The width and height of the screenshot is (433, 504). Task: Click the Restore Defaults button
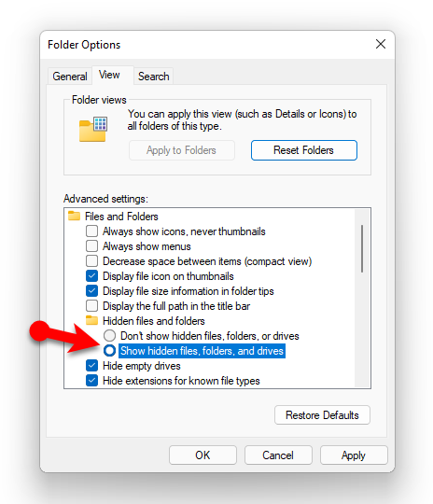click(322, 415)
